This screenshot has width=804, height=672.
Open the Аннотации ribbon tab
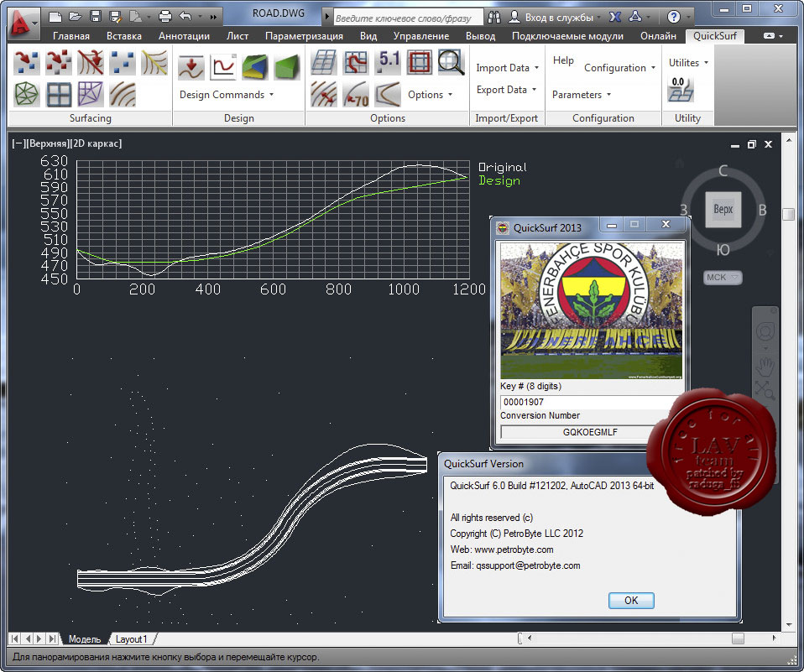[x=184, y=36]
